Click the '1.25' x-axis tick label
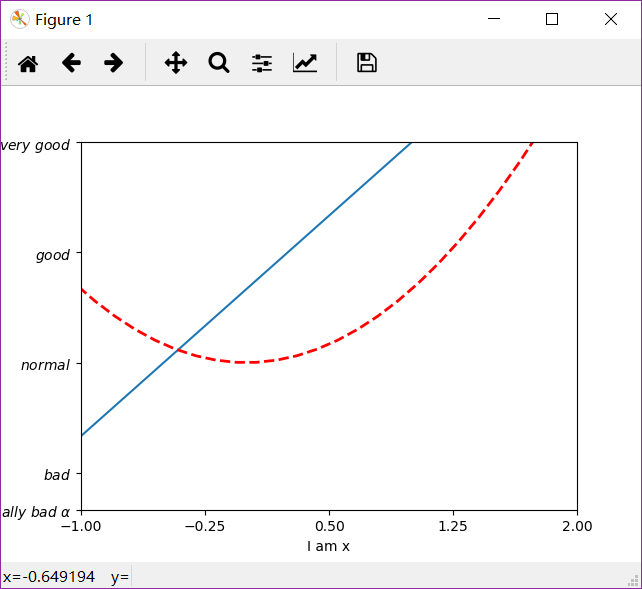Screen dimensions: 642x589 click(453, 526)
